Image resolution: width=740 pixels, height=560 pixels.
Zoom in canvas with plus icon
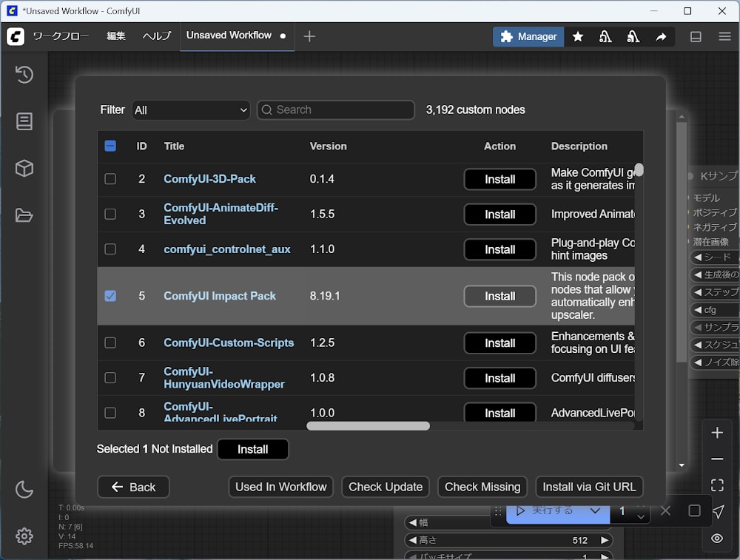pos(717,433)
